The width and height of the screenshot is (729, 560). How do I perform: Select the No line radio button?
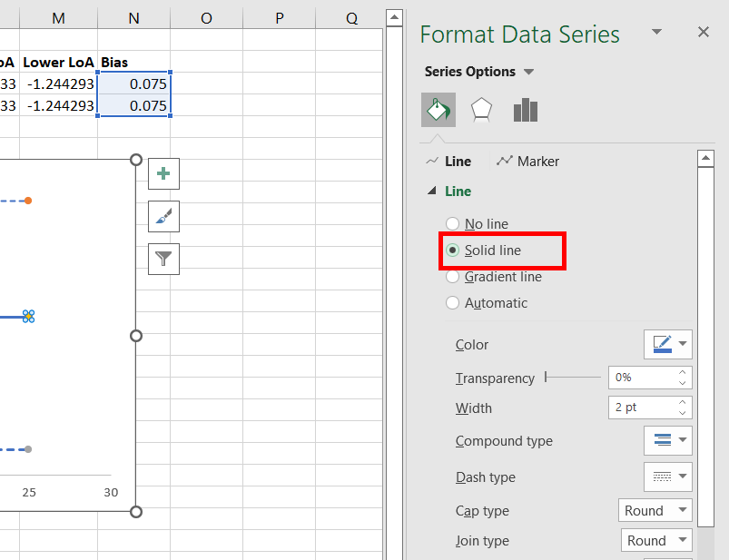453,224
